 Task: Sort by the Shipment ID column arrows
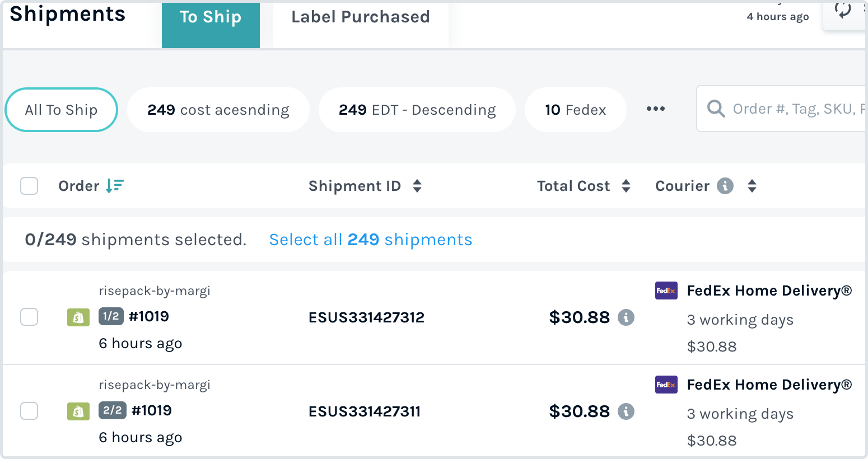(417, 186)
